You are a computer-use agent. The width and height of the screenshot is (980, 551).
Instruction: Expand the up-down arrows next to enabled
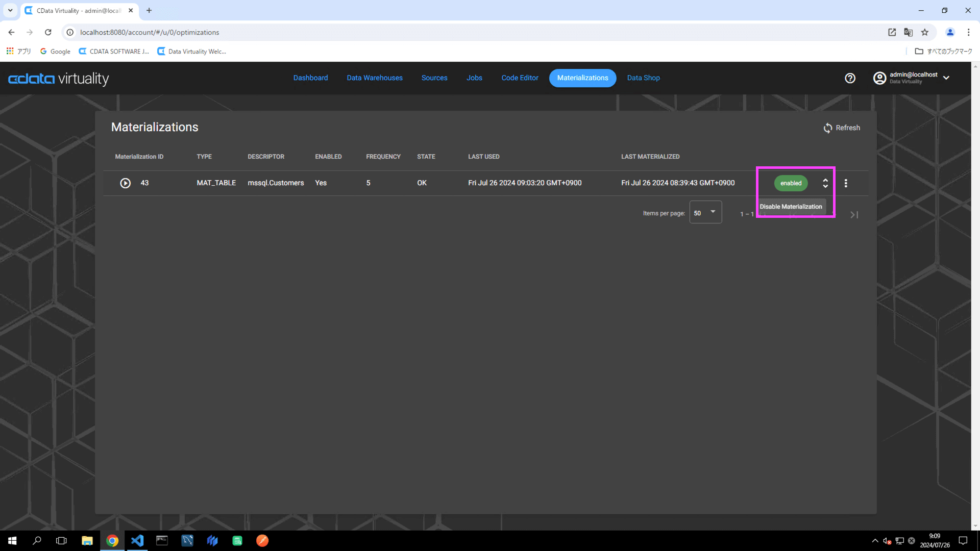(825, 183)
